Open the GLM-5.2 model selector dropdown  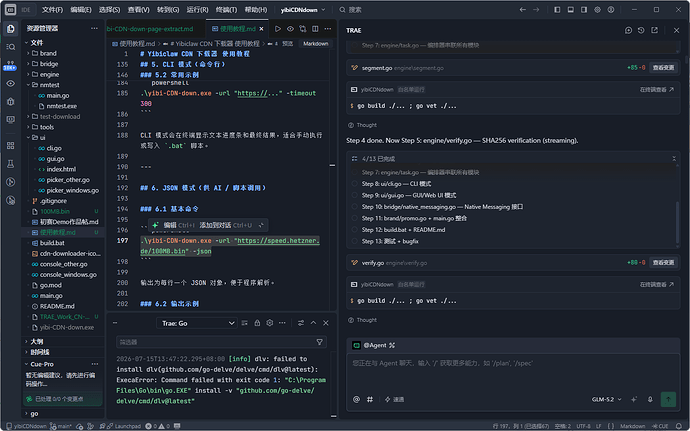click(x=606, y=399)
